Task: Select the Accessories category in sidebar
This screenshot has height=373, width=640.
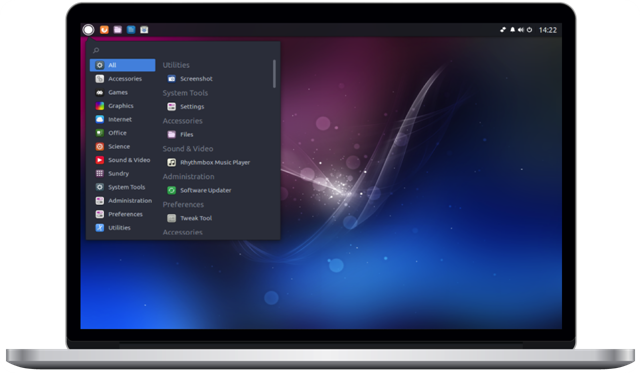Action: click(x=122, y=79)
